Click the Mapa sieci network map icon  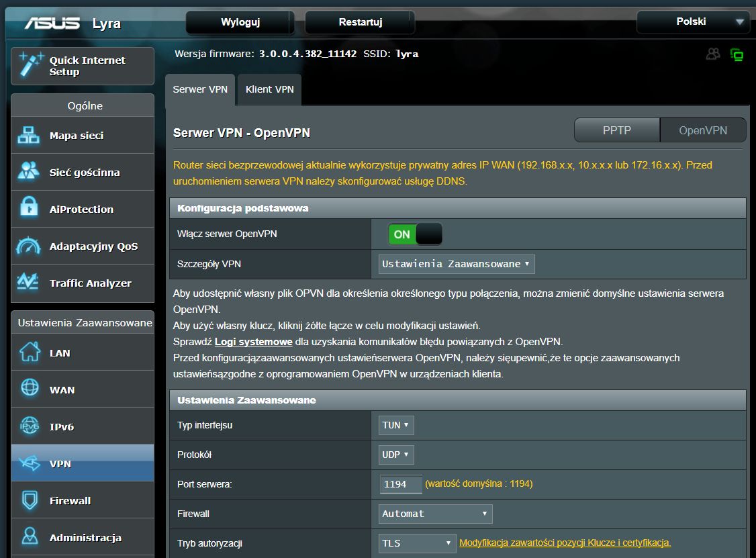pos(28,135)
